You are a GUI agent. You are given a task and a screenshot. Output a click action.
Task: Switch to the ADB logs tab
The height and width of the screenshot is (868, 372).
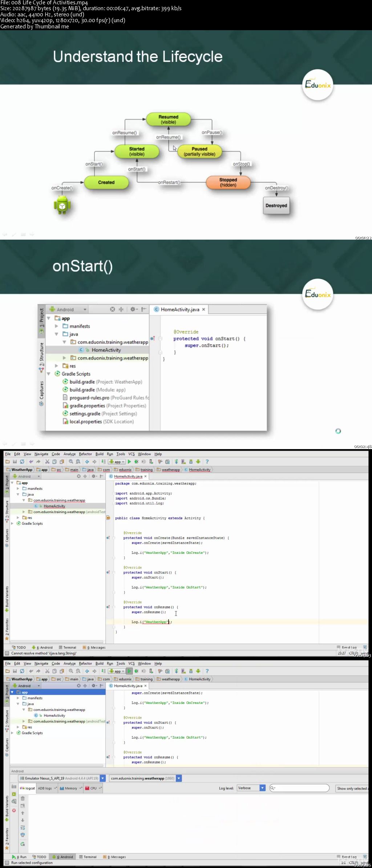tap(47, 788)
